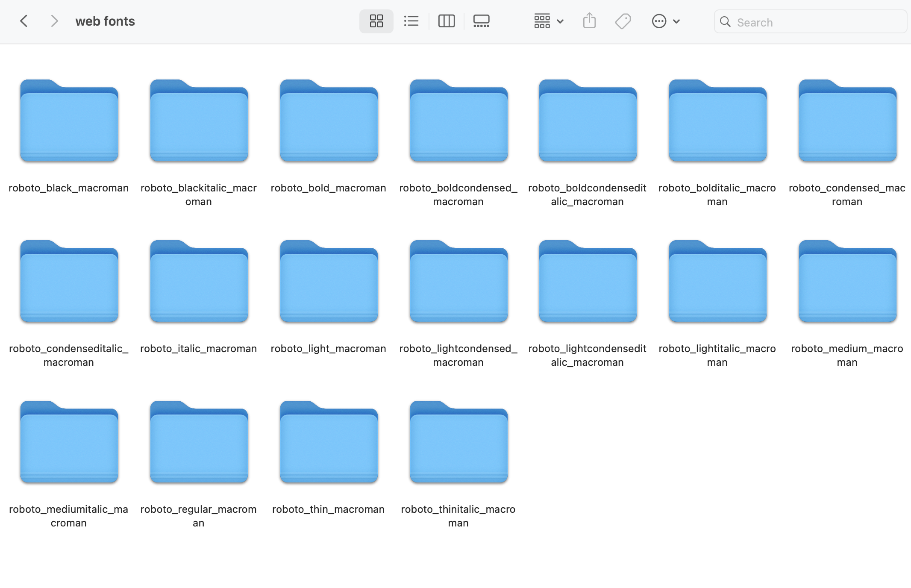Click the Edit Tags icon
Screen dimensions: 911x588
click(x=623, y=21)
